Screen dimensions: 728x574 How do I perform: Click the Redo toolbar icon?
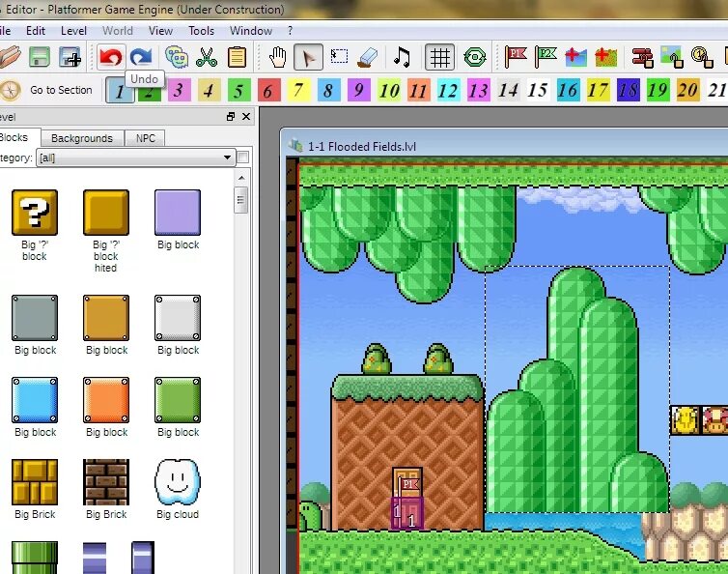click(141, 57)
